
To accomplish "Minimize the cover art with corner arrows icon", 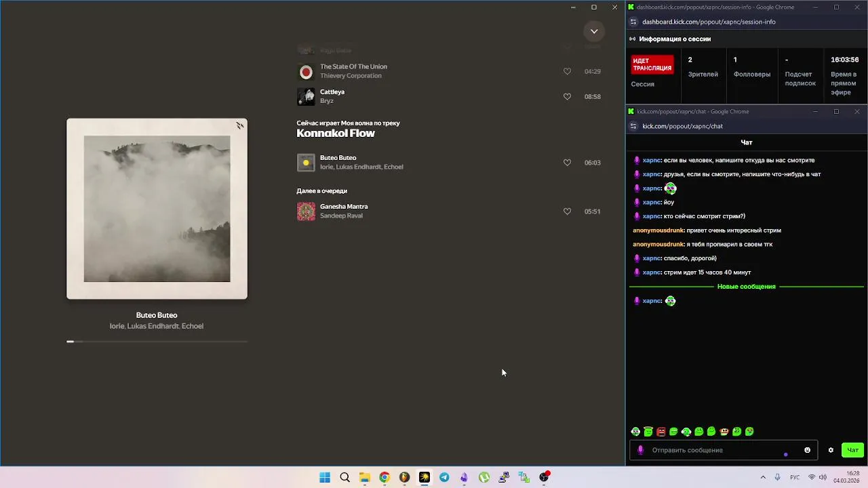I will [x=239, y=125].
